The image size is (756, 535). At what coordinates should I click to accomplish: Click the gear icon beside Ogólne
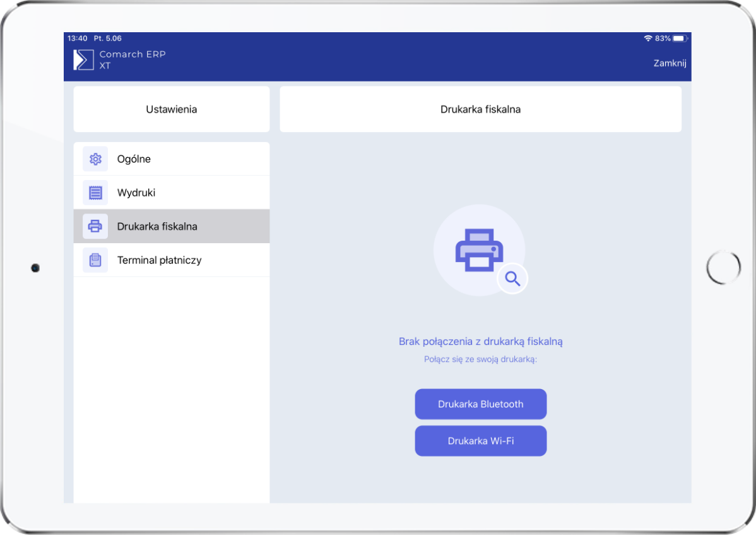point(95,159)
